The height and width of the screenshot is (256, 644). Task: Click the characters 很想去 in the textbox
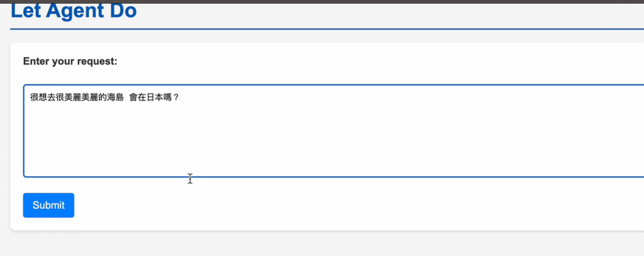tap(43, 97)
